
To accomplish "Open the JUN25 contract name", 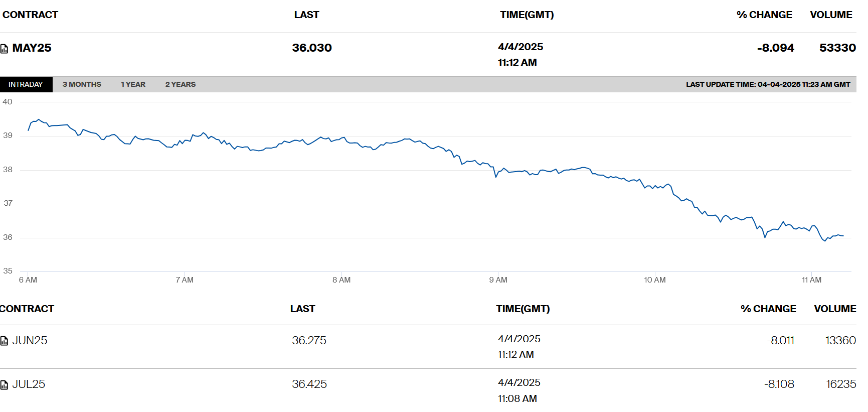I will pos(30,340).
